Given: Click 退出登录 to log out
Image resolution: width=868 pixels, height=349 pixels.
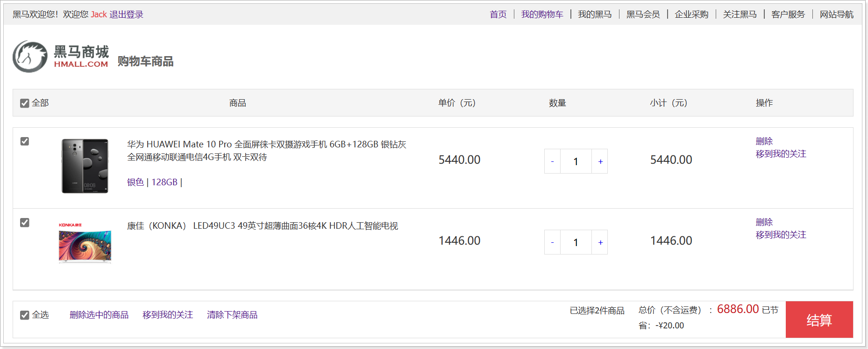Looking at the screenshot, I should pos(127,15).
